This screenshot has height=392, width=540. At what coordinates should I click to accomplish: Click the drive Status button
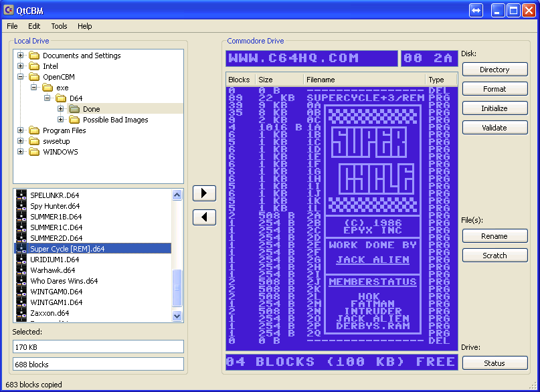click(494, 363)
